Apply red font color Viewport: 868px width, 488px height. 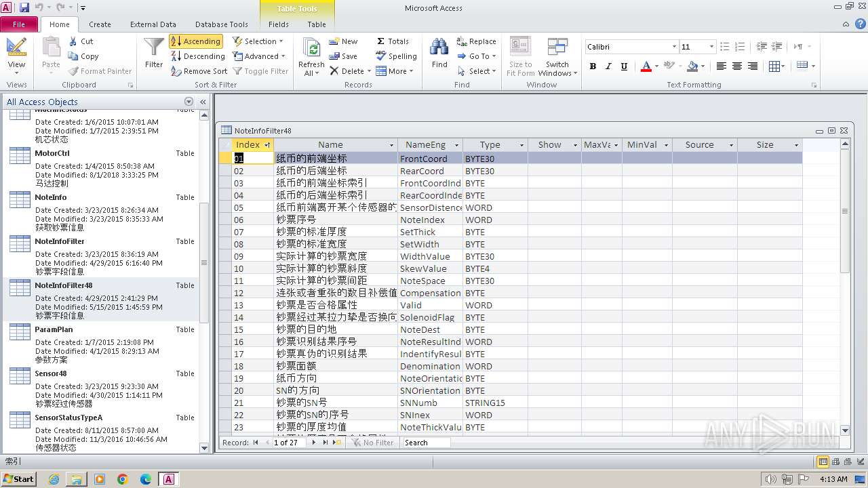tap(646, 66)
